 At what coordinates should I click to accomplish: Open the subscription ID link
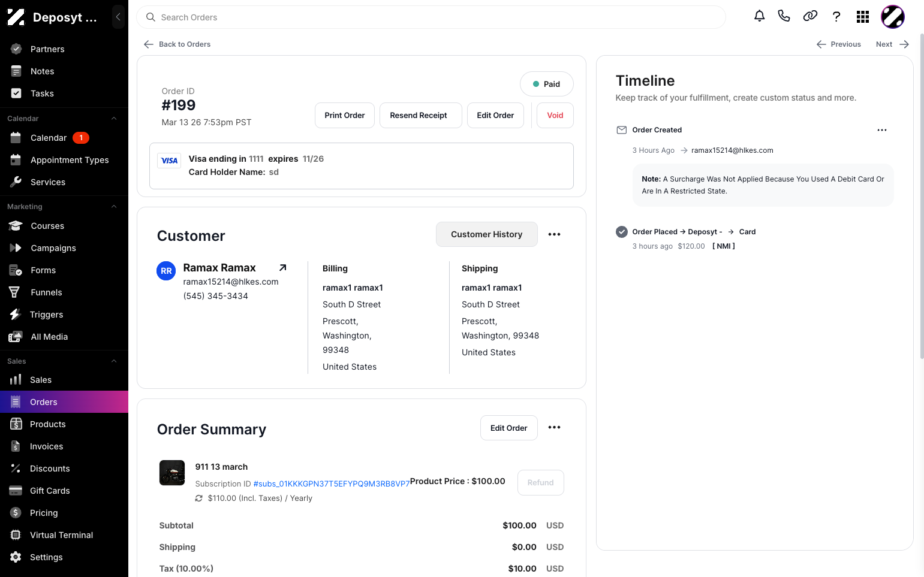pos(332,484)
